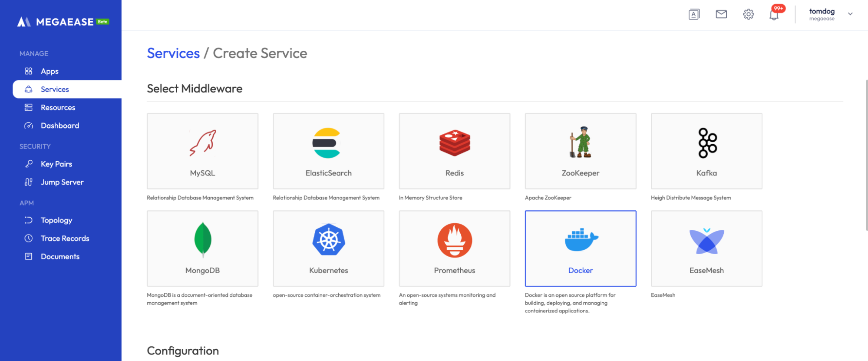
Task: Open Jump Server menu item
Action: coord(62,182)
